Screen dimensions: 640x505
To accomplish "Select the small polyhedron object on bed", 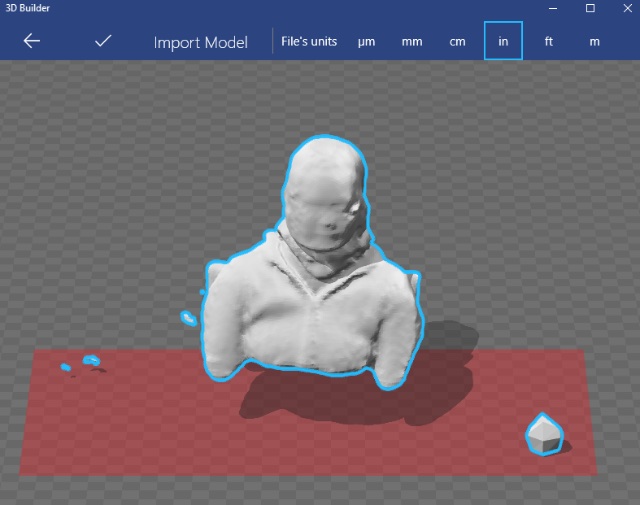I will 544,434.
